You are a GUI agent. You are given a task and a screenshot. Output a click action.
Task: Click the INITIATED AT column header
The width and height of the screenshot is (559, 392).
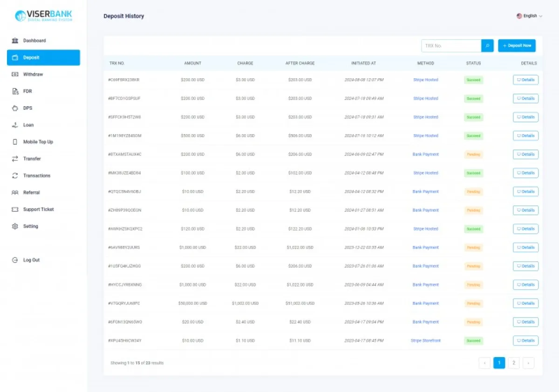[364, 63]
